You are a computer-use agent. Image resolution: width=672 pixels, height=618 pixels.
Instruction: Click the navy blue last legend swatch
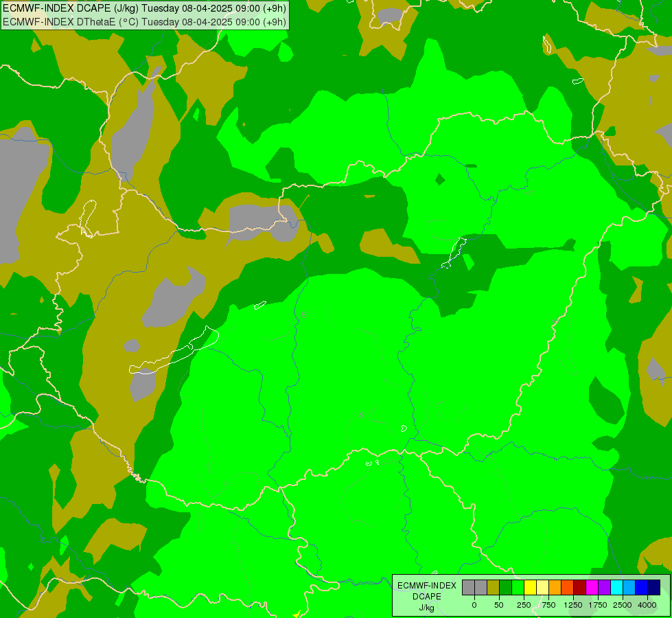pyautogui.click(x=654, y=588)
